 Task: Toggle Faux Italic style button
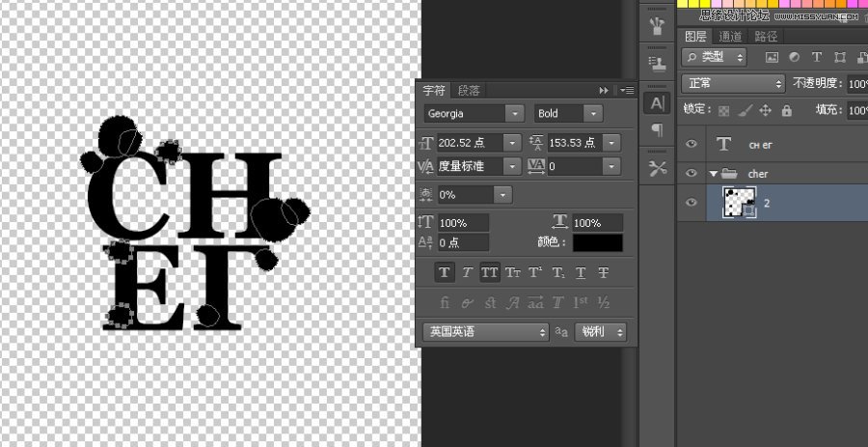point(467,273)
